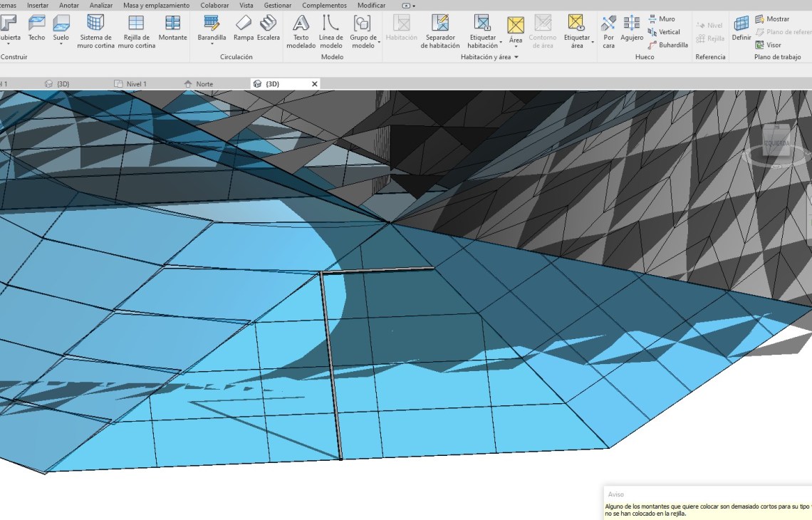The image size is (812, 520).
Task: Expand the Habitación y área panel
Action: click(516, 57)
